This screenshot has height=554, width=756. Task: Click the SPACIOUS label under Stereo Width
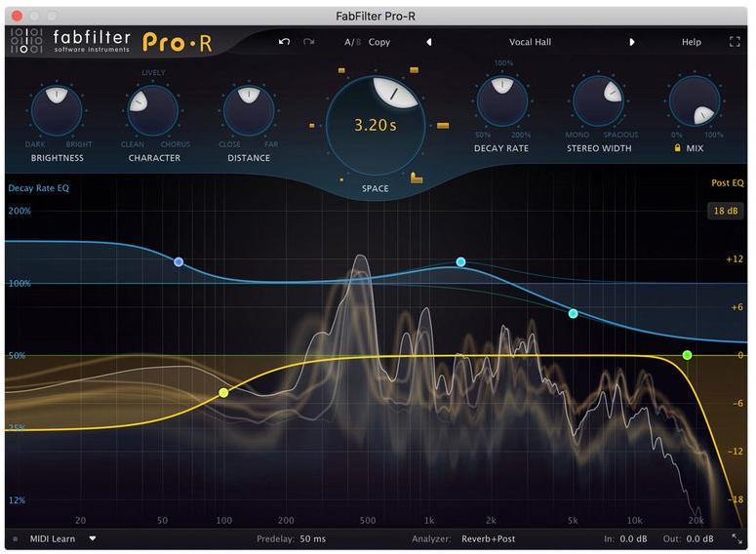click(621, 135)
